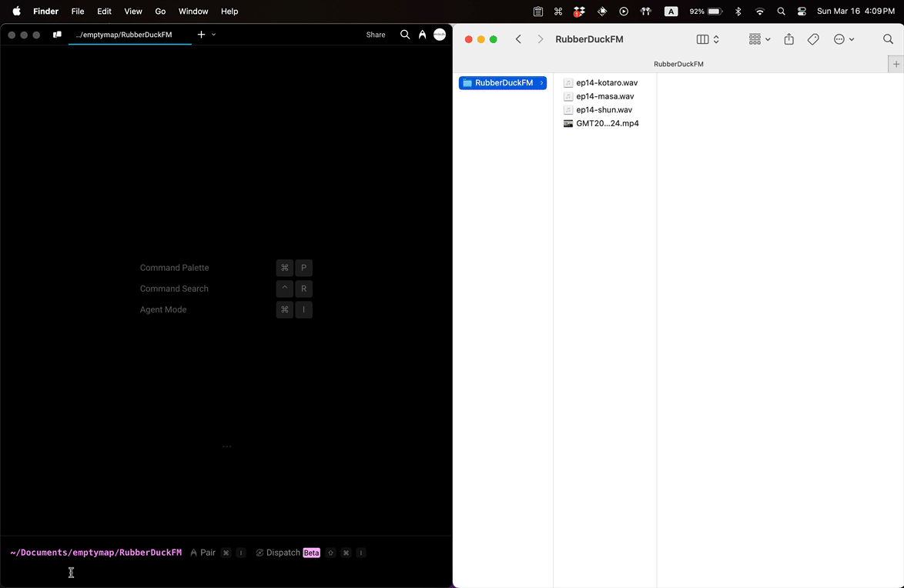Open the Go menu
Viewport: 904px width, 588px height.
click(x=160, y=11)
